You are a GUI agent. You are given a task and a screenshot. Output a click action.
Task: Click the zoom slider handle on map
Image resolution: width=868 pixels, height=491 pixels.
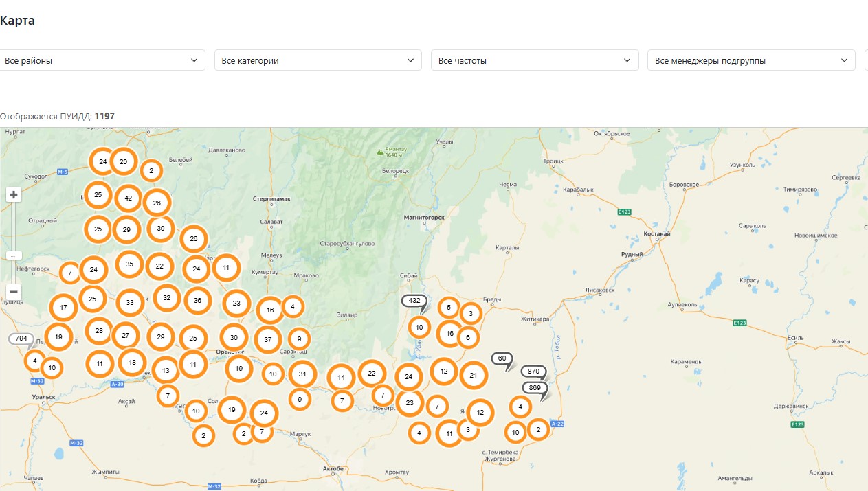[x=14, y=255]
